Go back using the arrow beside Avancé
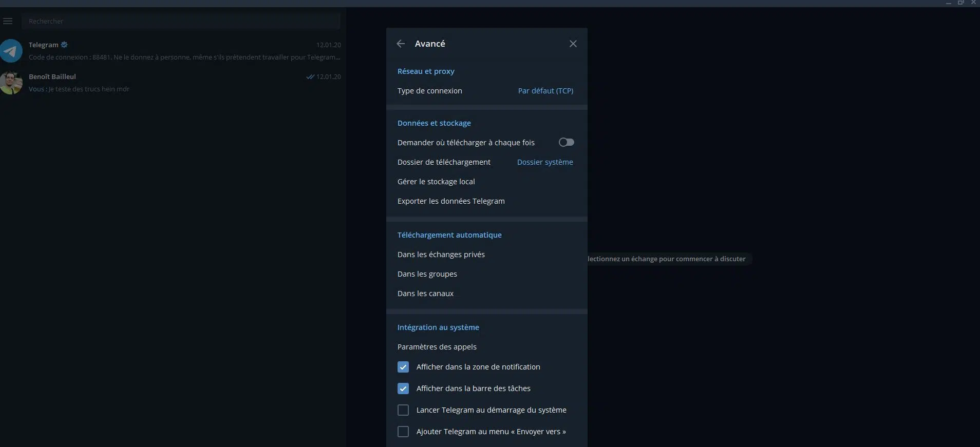This screenshot has width=980, height=447. (401, 44)
